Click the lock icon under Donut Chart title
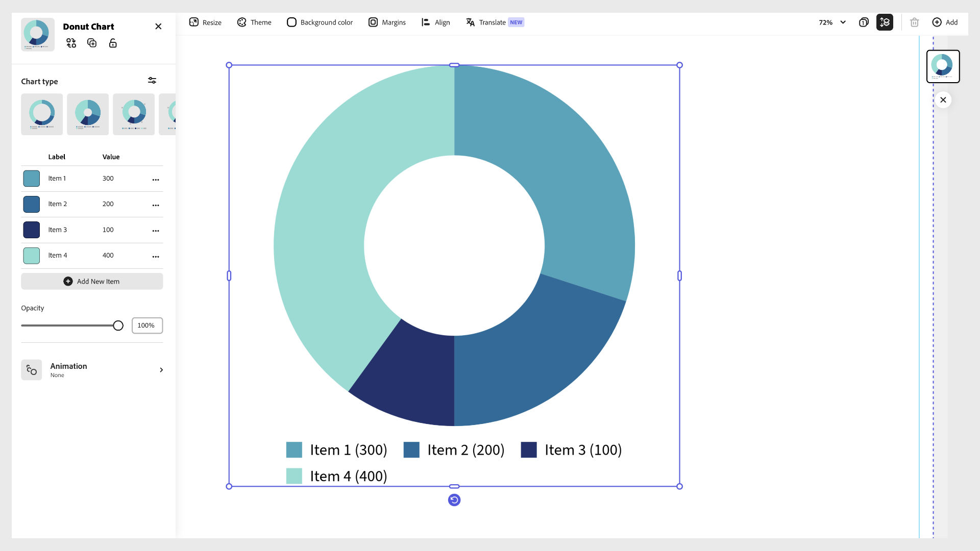The image size is (980, 551). tap(113, 43)
